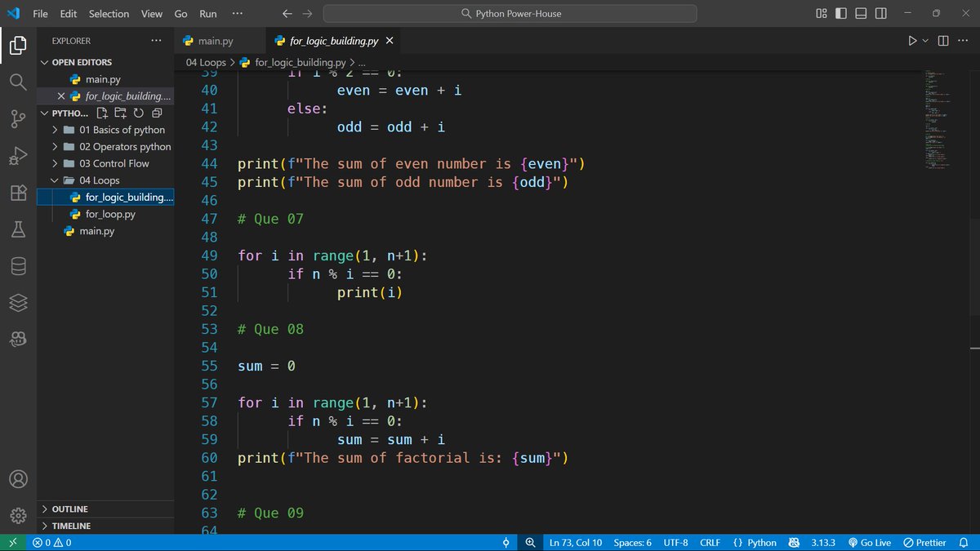Open the Run and Debug view

[18, 156]
